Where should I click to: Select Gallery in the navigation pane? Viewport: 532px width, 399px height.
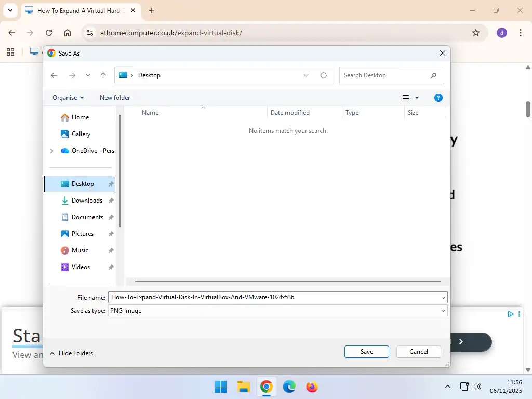point(81,134)
